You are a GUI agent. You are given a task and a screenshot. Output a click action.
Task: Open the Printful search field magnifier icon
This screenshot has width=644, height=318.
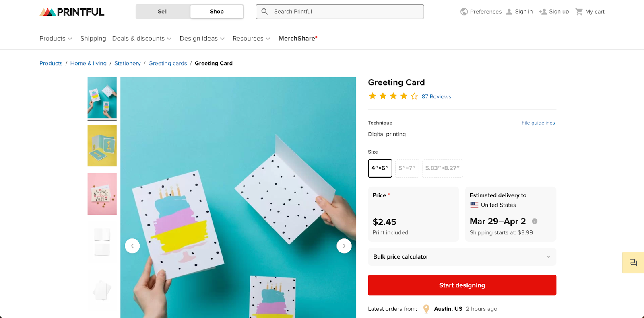pos(264,12)
